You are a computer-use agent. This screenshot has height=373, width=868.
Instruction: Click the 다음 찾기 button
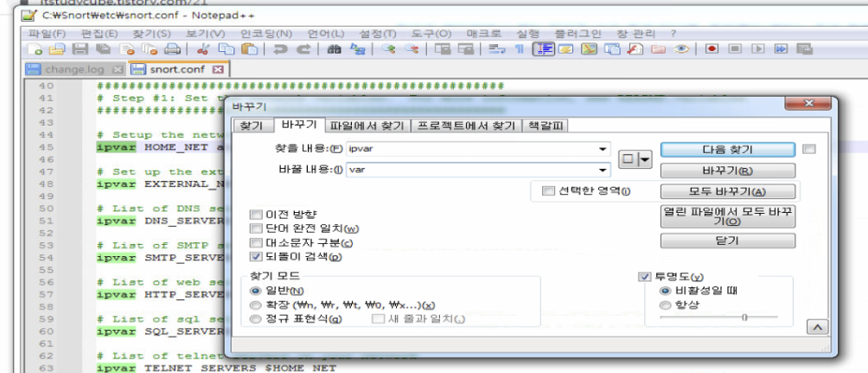click(x=728, y=150)
